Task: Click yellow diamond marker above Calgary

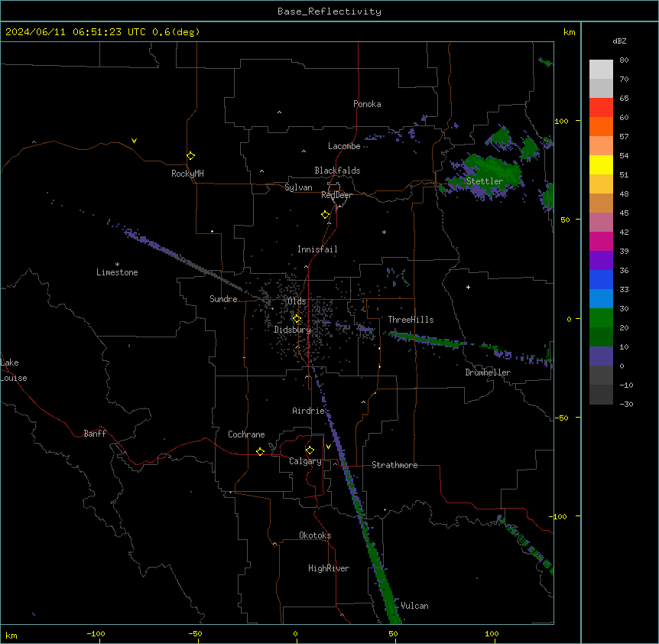Action: coord(310,450)
